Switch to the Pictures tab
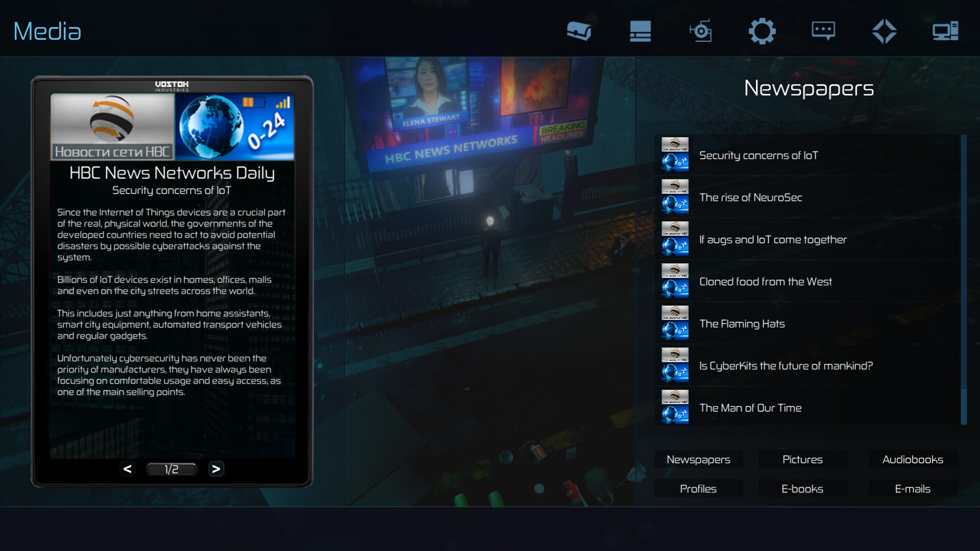The image size is (980, 551). (x=802, y=459)
